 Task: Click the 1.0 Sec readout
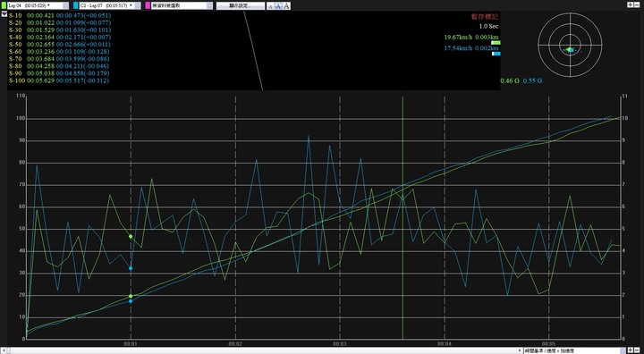click(x=488, y=26)
